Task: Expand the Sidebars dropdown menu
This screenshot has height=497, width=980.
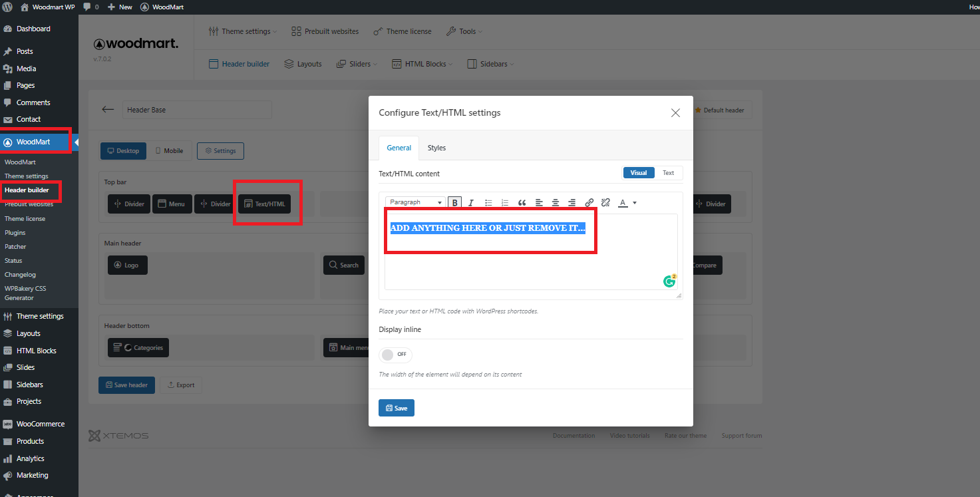Action: pyautogui.click(x=490, y=64)
